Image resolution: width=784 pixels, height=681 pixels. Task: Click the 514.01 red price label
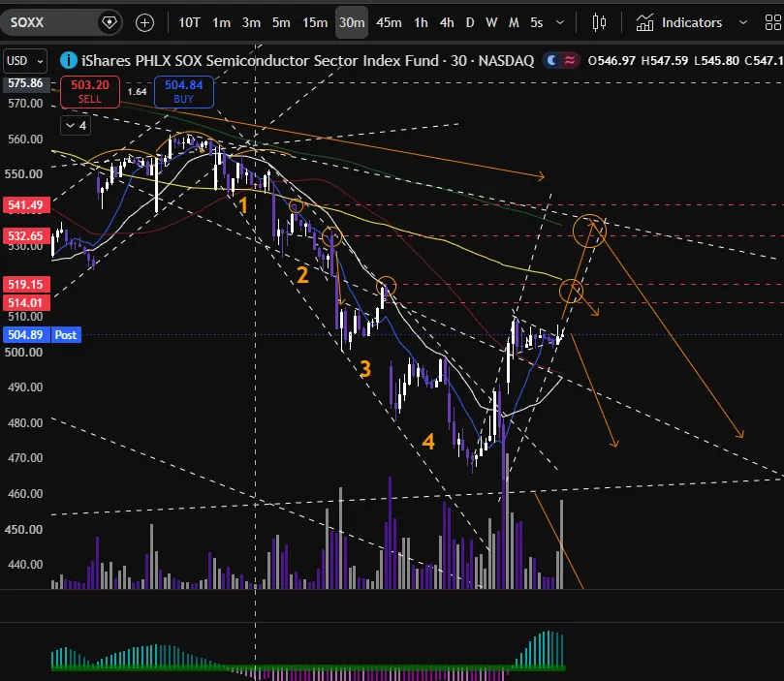pos(26,303)
